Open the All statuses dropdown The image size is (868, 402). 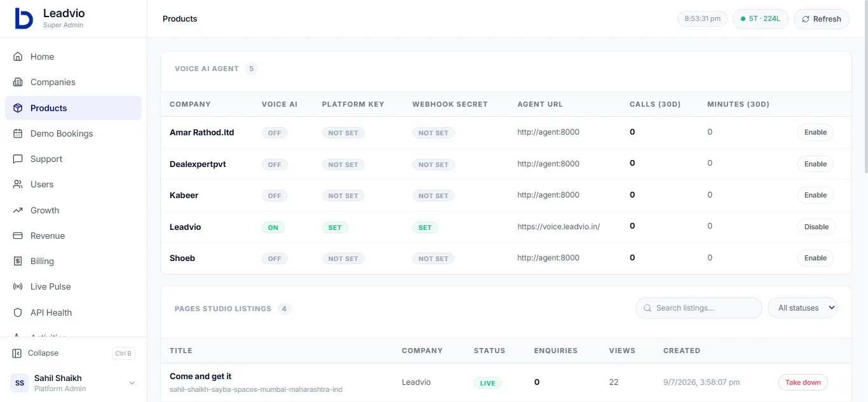(803, 308)
